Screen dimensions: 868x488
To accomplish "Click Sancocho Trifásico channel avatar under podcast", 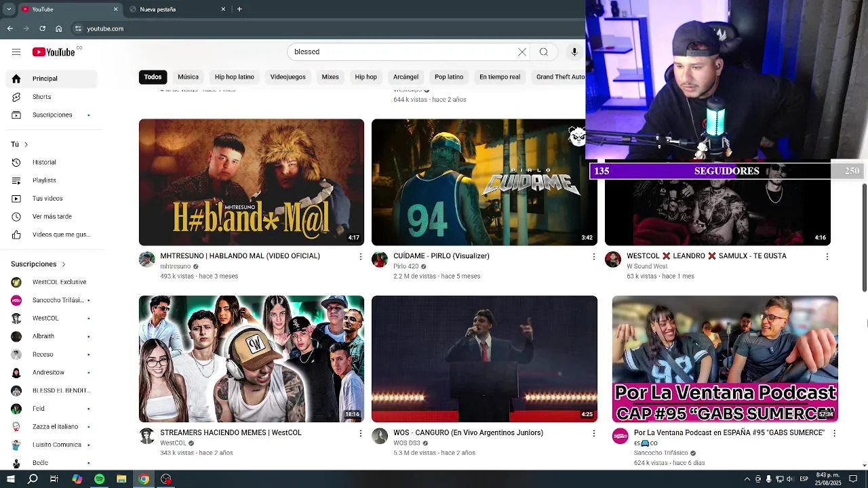I will [x=620, y=436].
